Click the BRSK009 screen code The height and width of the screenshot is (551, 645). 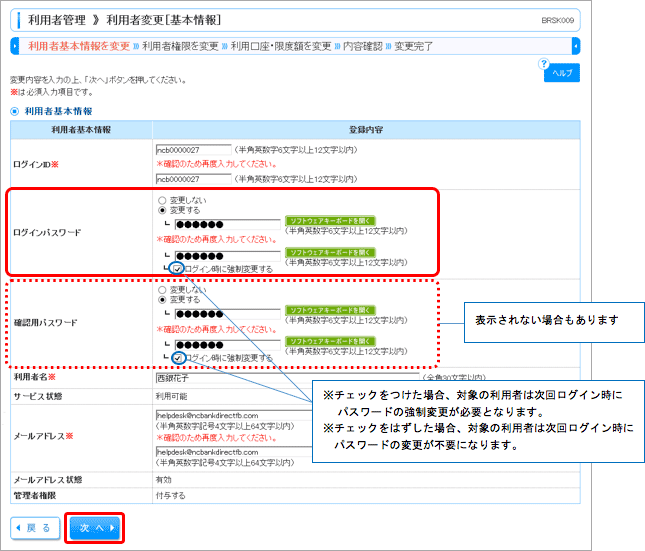(x=557, y=20)
